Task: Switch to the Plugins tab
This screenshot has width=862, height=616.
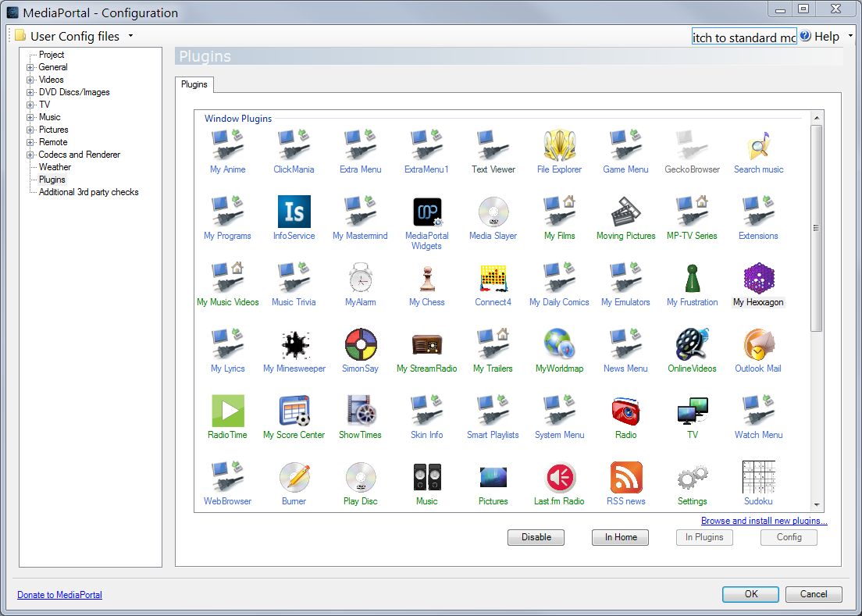Action: (x=194, y=84)
